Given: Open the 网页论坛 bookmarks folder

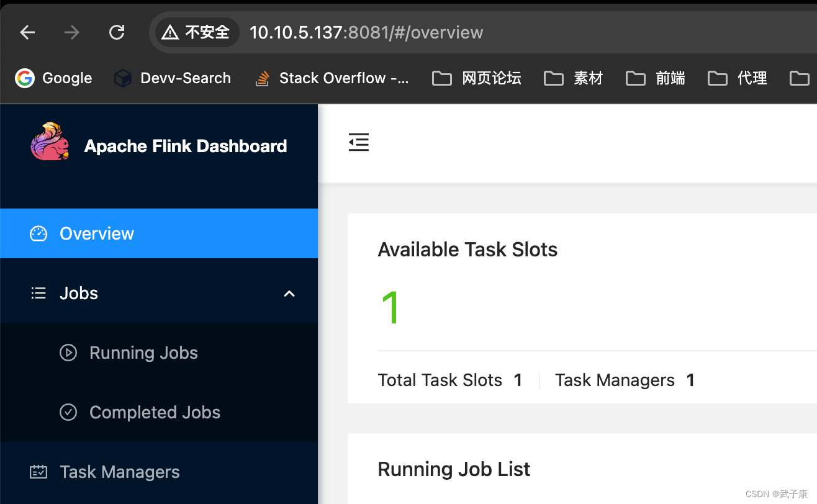Looking at the screenshot, I should coord(476,78).
